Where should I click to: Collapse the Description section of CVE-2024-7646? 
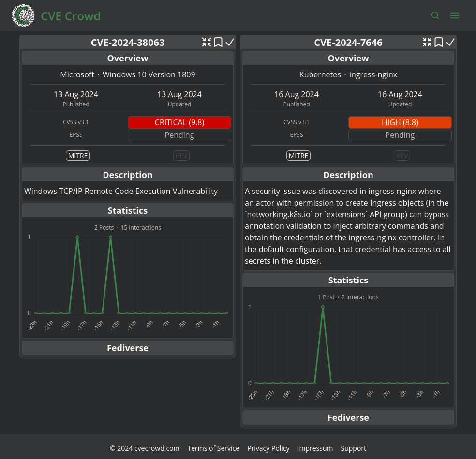click(x=348, y=175)
